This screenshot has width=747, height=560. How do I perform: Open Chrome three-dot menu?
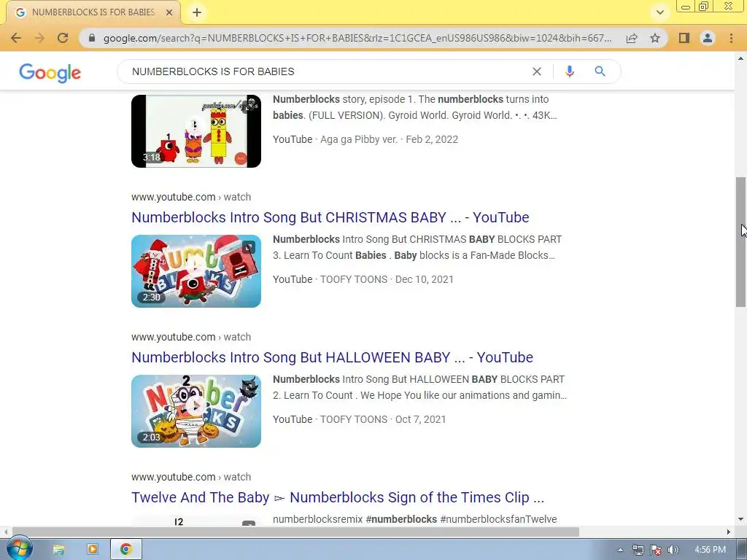coord(731,38)
